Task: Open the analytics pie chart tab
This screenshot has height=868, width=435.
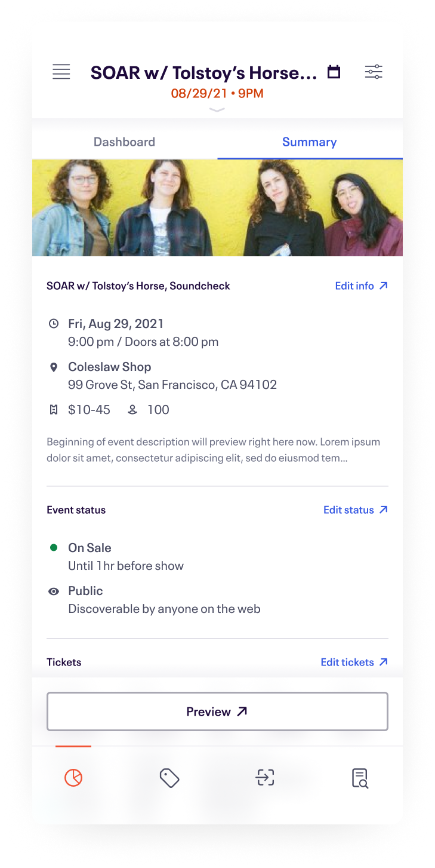Action: click(x=73, y=778)
